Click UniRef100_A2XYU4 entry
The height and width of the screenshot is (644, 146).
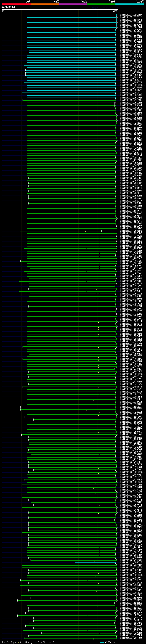tap(131, 37)
